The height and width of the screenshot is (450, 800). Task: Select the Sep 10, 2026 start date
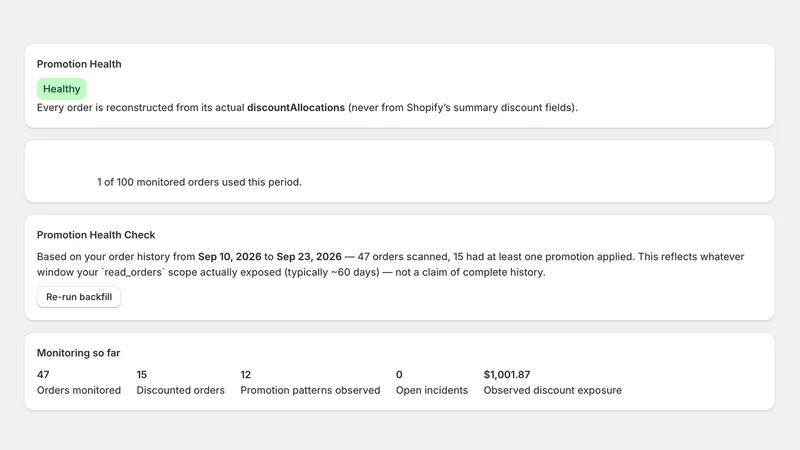230,257
